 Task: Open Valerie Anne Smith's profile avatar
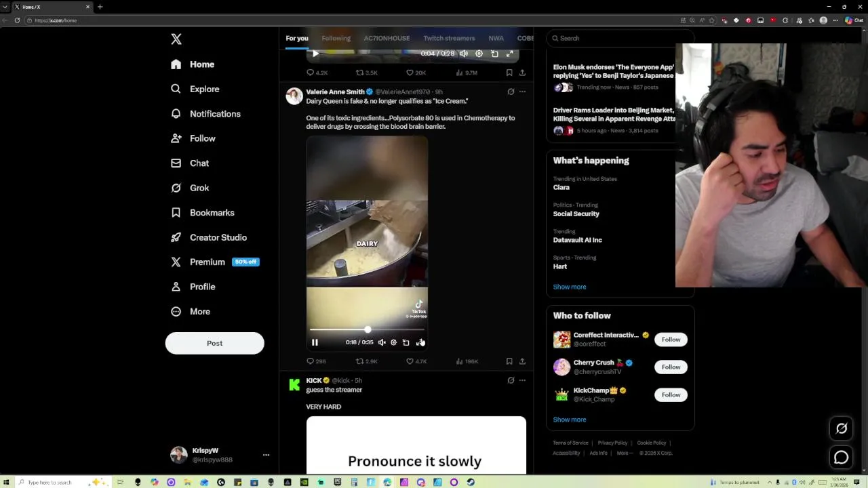(294, 96)
